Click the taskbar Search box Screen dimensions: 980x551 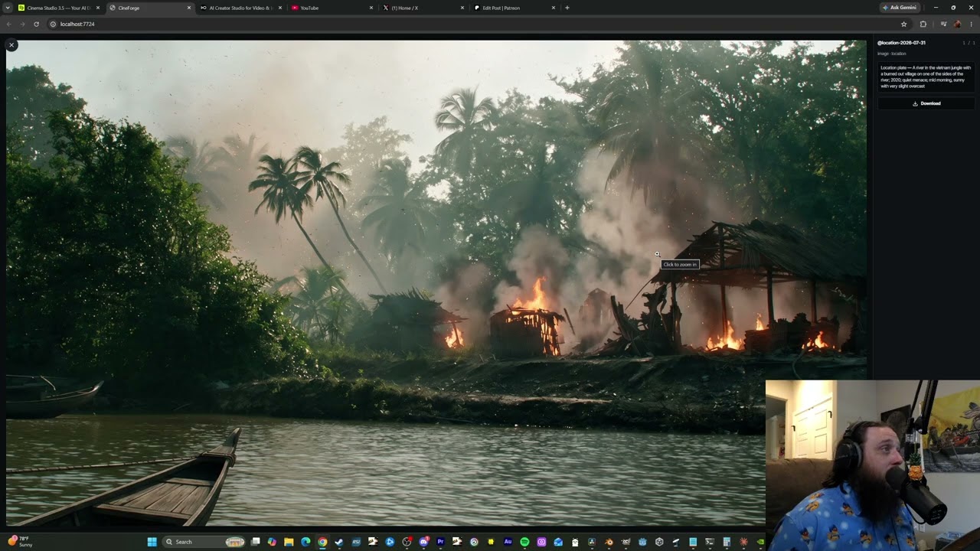204,542
